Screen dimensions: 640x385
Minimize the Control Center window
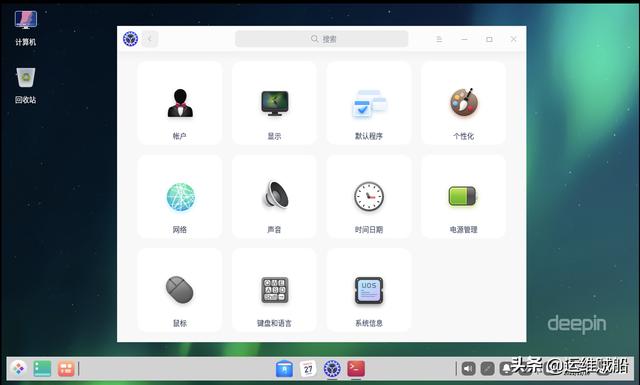[x=464, y=39]
